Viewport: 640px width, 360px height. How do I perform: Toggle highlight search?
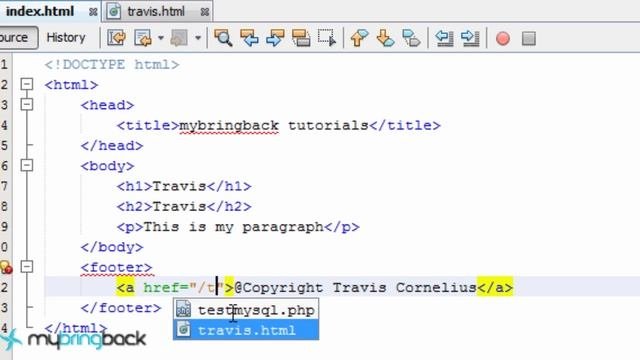coord(301,38)
